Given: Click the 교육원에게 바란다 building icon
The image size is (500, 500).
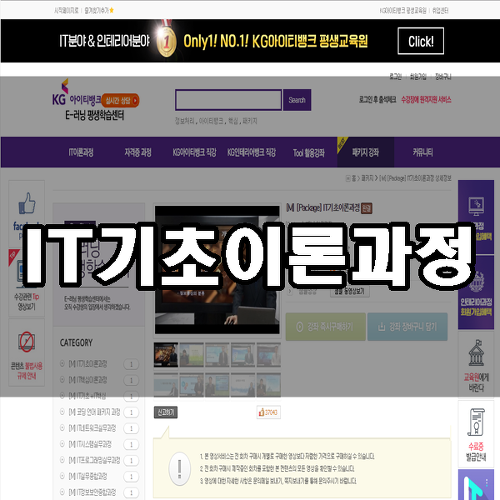Looking at the screenshot, I should click(476, 353).
